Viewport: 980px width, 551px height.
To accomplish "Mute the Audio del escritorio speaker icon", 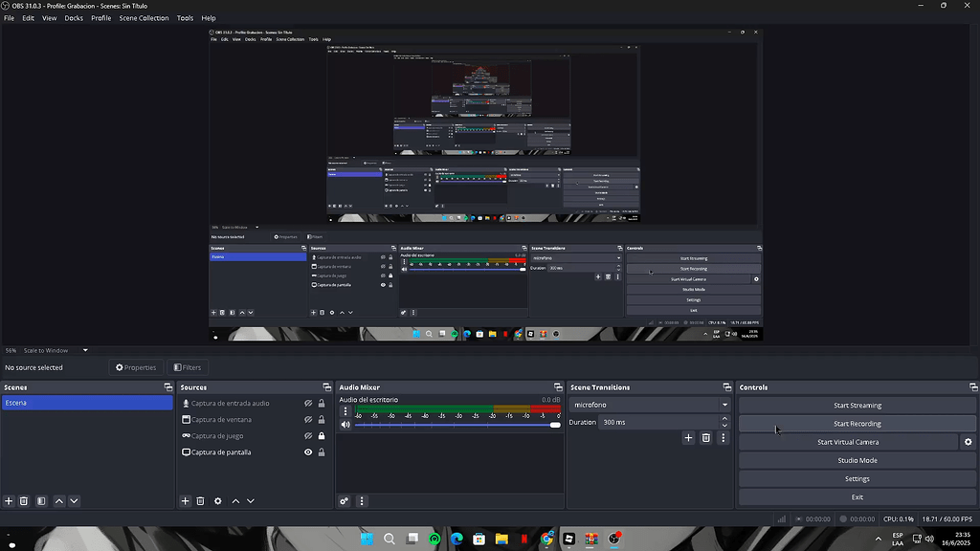I will pos(345,425).
